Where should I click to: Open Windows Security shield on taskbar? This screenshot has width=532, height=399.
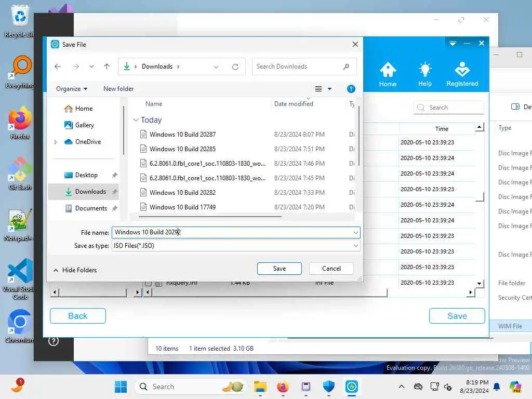click(x=329, y=387)
